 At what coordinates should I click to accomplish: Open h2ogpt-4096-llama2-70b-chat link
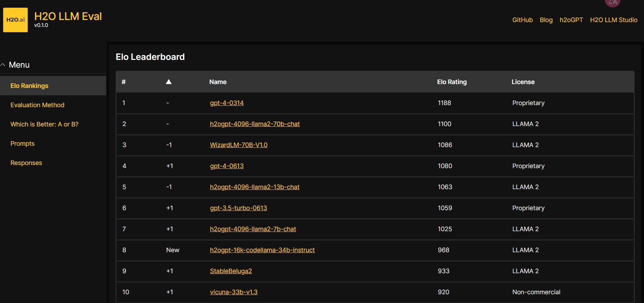click(255, 124)
